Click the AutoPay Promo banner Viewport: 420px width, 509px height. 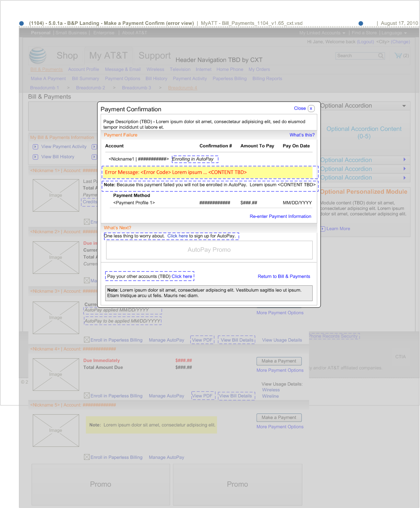[209, 250]
